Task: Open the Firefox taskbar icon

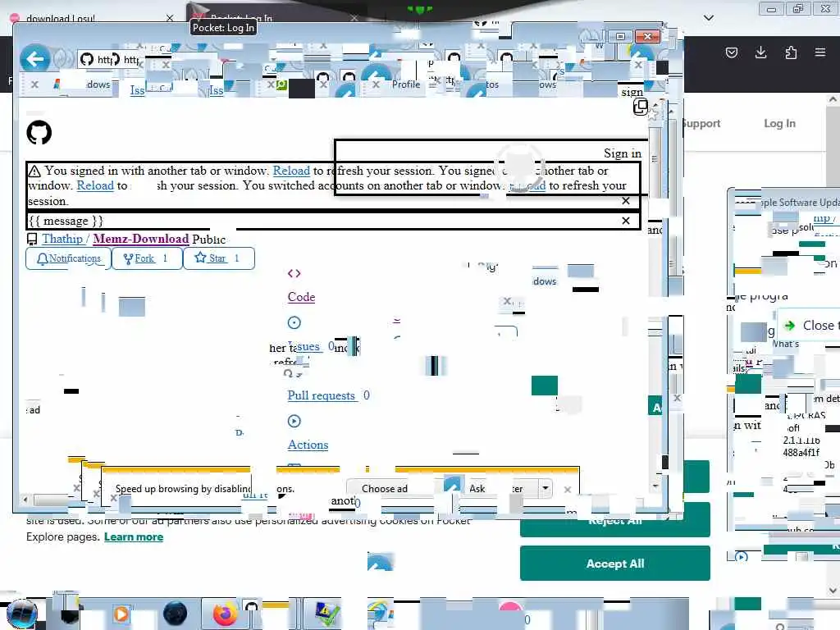Action: (x=225, y=614)
